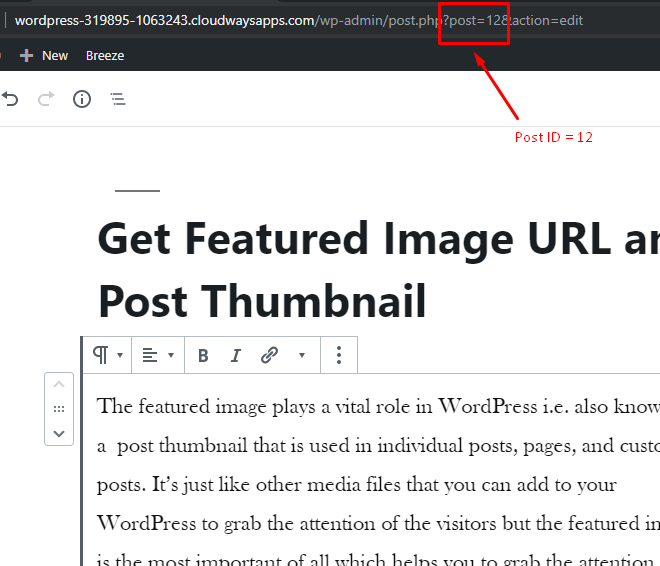
Task: Toggle bold formatting
Action: coord(203,356)
